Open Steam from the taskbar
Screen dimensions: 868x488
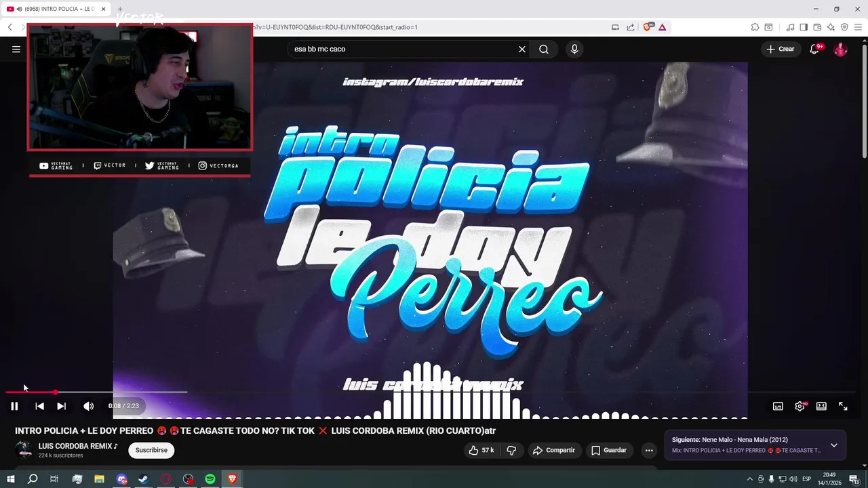tap(143, 479)
